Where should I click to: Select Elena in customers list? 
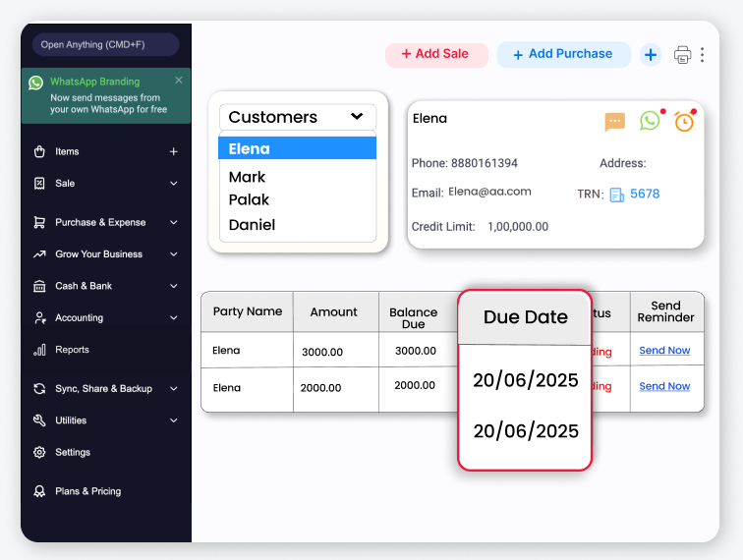tap(297, 148)
